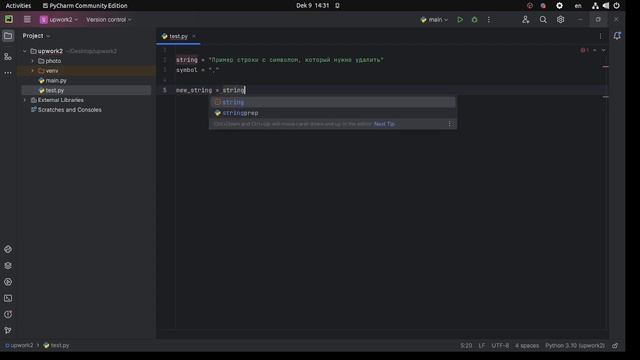Change the 4 spaces indent setting

[x=527, y=345]
